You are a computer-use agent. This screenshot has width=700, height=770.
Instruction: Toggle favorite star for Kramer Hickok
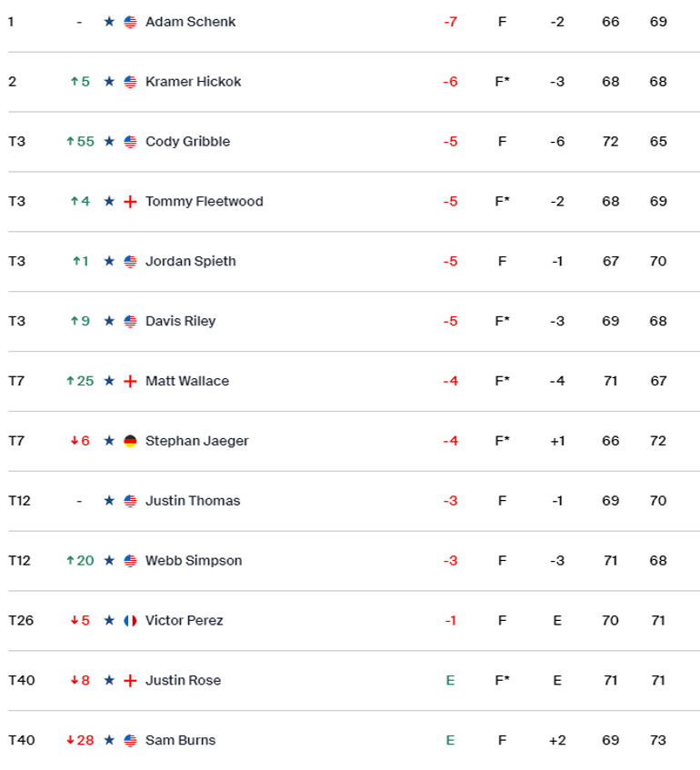pos(109,82)
